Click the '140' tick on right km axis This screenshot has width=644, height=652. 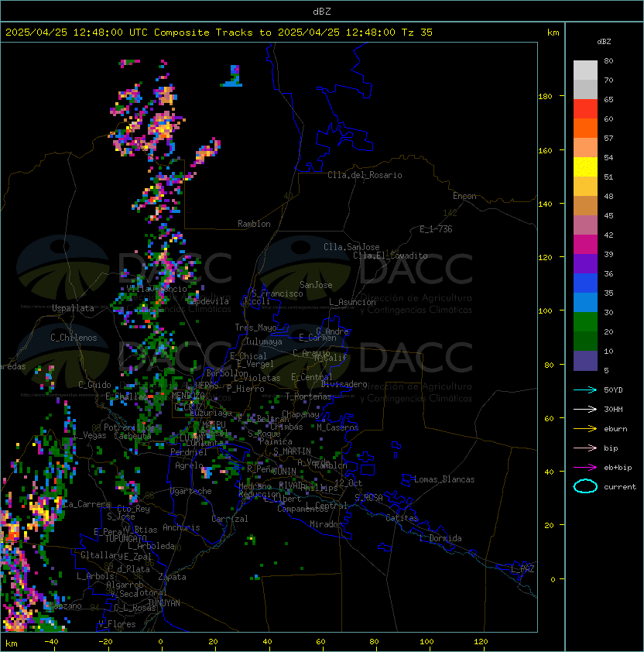[x=545, y=204]
